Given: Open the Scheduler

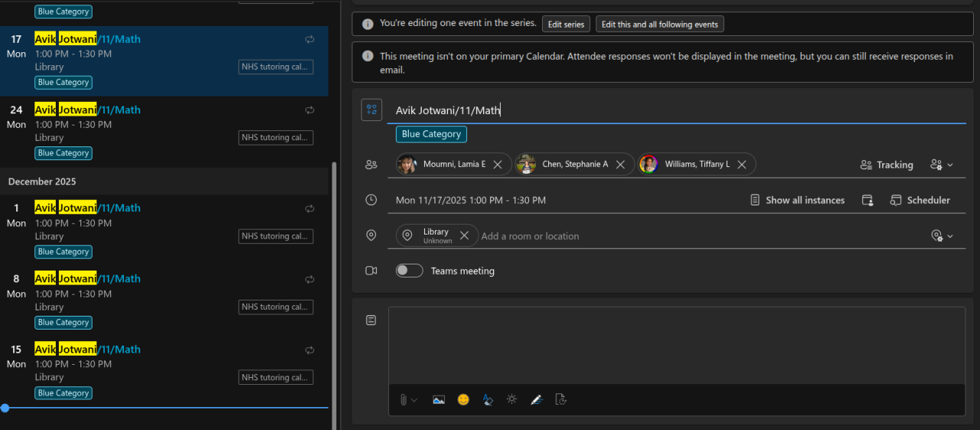Looking at the screenshot, I should click(920, 200).
